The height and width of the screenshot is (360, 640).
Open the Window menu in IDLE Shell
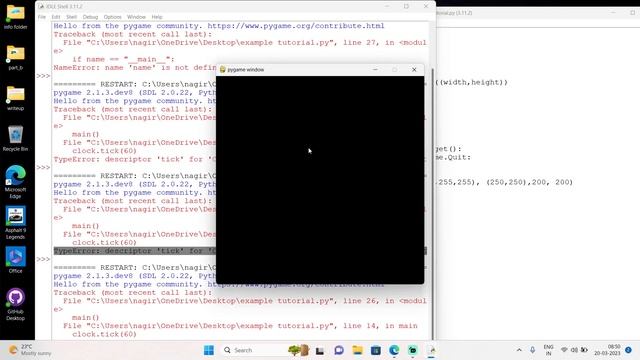pyautogui.click(x=136, y=17)
